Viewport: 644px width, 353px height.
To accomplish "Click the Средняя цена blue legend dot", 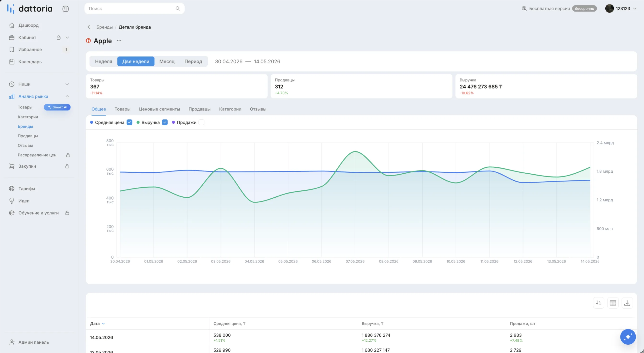I will click(91, 122).
